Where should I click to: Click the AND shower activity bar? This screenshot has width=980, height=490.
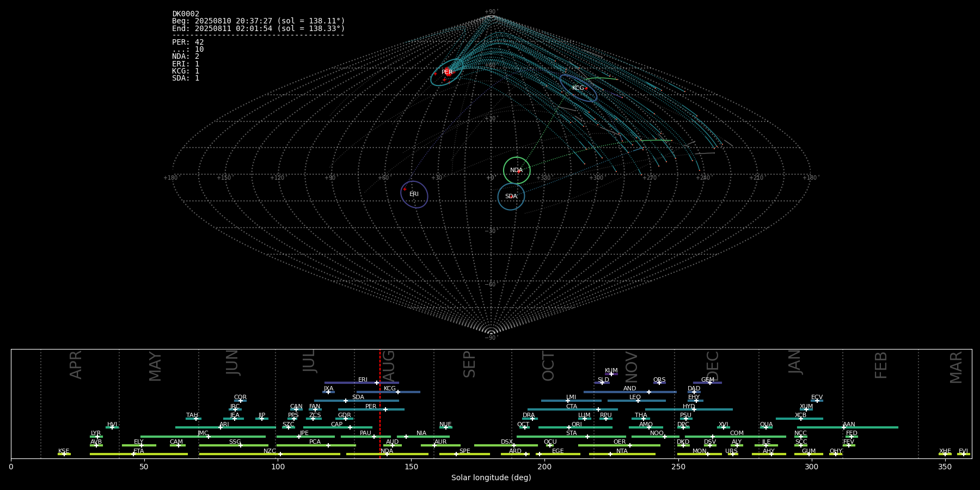(x=630, y=392)
